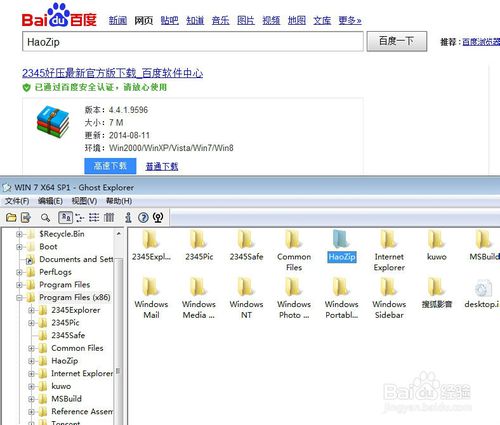Select the Common Files folder in right pane
The image size is (500, 425).
294,239
